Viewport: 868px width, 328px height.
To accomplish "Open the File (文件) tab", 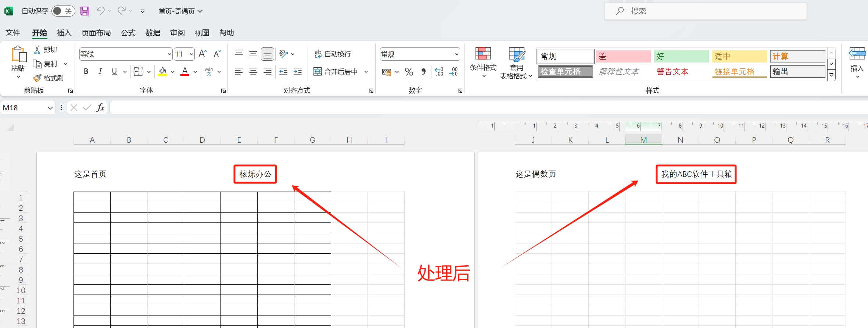I will [13, 33].
